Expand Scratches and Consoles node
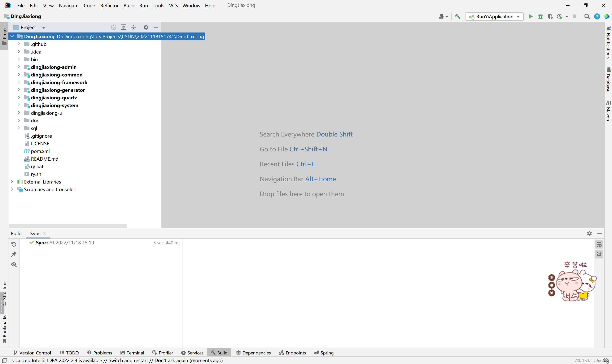The width and height of the screenshot is (612, 364). point(12,189)
